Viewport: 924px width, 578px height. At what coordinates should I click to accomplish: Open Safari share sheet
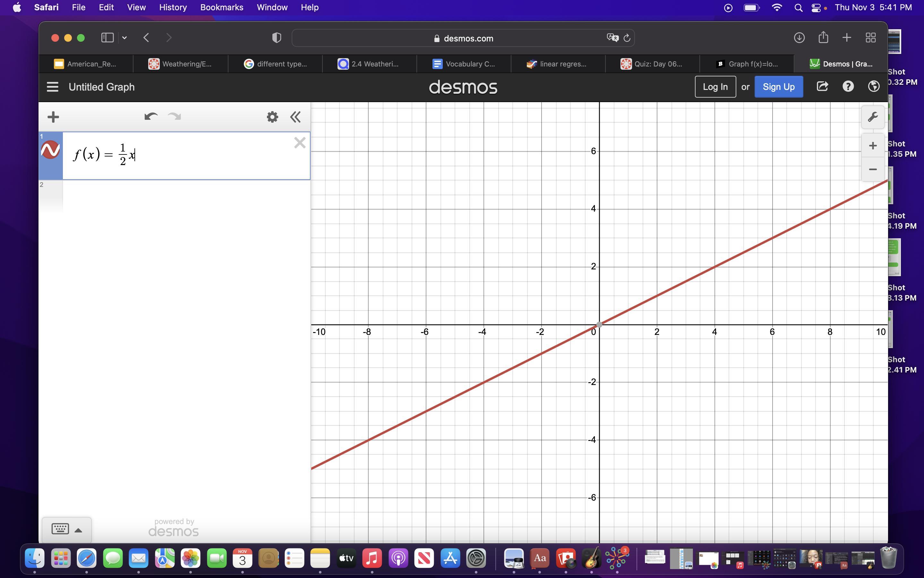click(823, 37)
